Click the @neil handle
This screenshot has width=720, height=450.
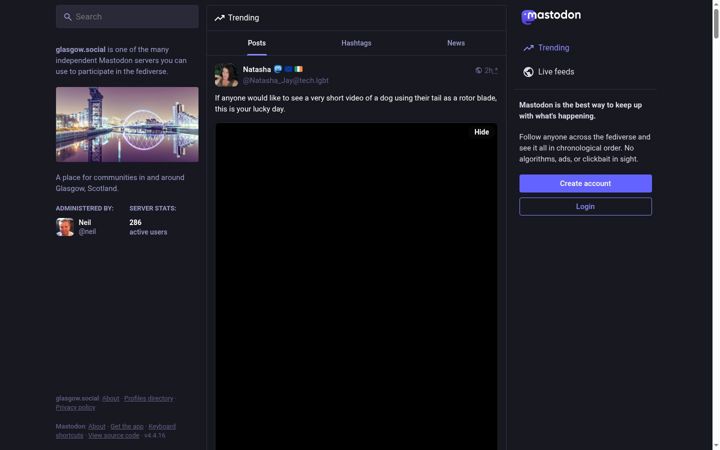pyautogui.click(x=87, y=232)
